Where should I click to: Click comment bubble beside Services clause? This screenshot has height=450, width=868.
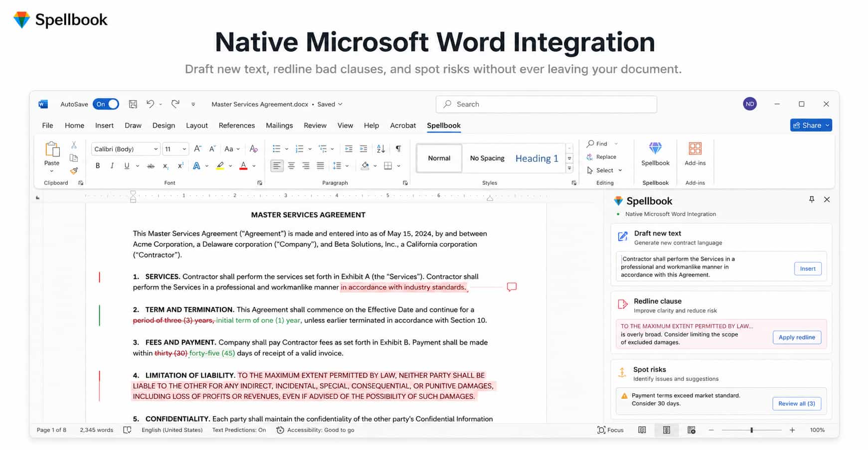pyautogui.click(x=512, y=287)
